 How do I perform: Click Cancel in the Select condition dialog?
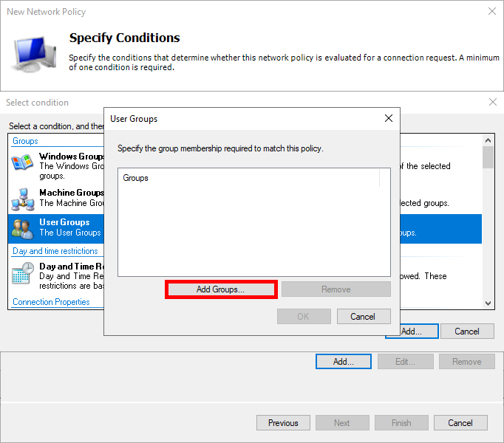pyautogui.click(x=467, y=331)
